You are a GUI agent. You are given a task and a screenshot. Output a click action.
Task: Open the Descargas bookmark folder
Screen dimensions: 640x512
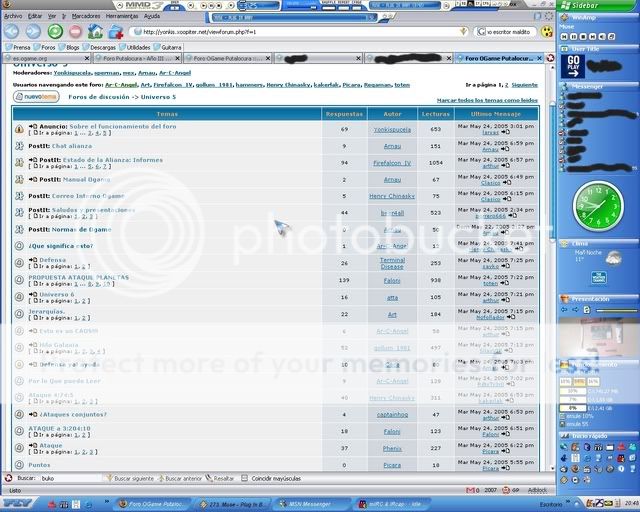click(99, 47)
